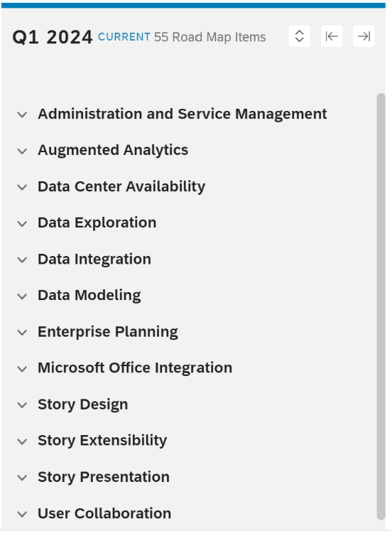The image size is (392, 536).
Task: Open the Data Modeling chevron
Action: click(22, 296)
